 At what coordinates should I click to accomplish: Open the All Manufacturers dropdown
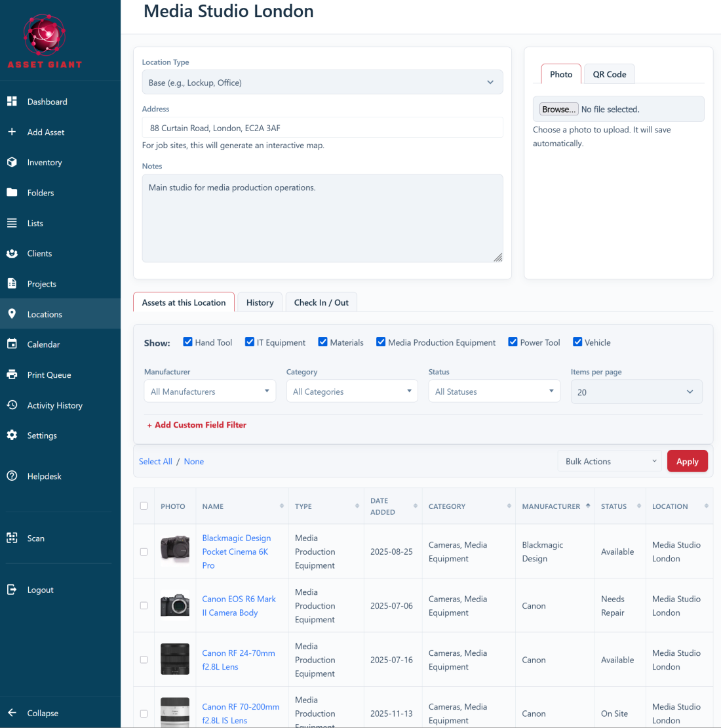[210, 392]
